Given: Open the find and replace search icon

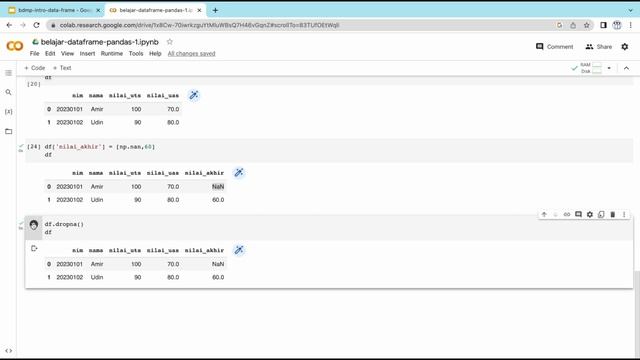Looking at the screenshot, I should [9, 92].
